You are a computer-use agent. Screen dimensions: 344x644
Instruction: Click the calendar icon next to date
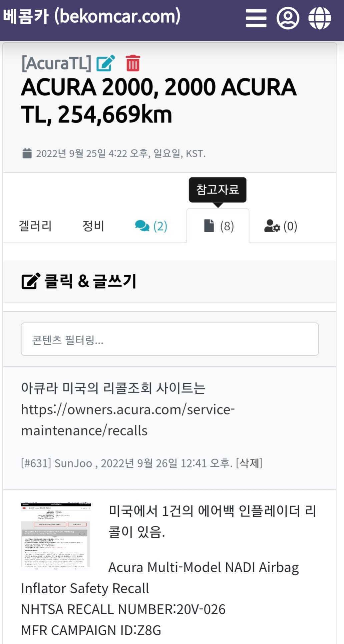point(27,153)
